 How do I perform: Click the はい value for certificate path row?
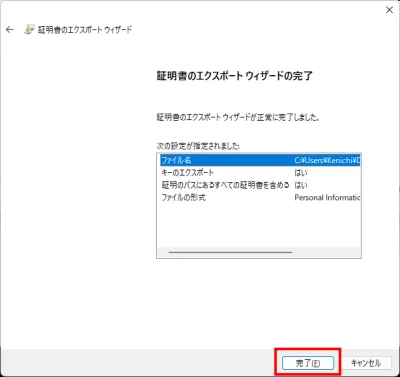pyautogui.click(x=301, y=185)
